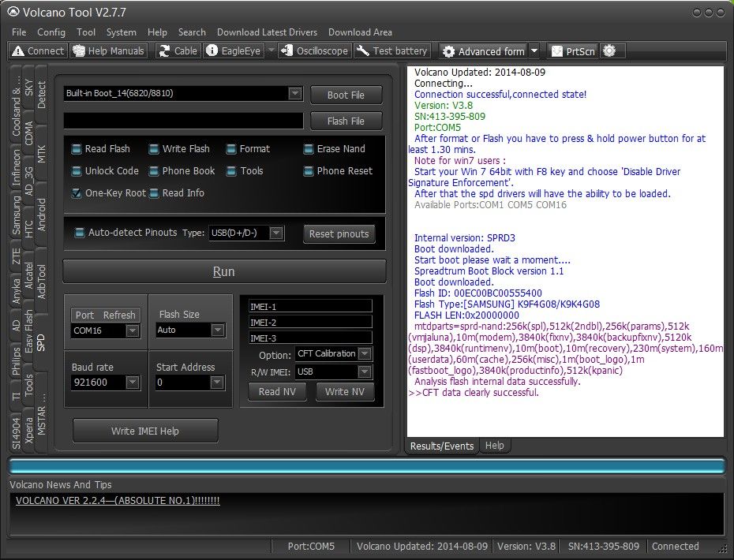Switch to the Samsung side tab
Screen dimensions: 734x560
[17, 215]
